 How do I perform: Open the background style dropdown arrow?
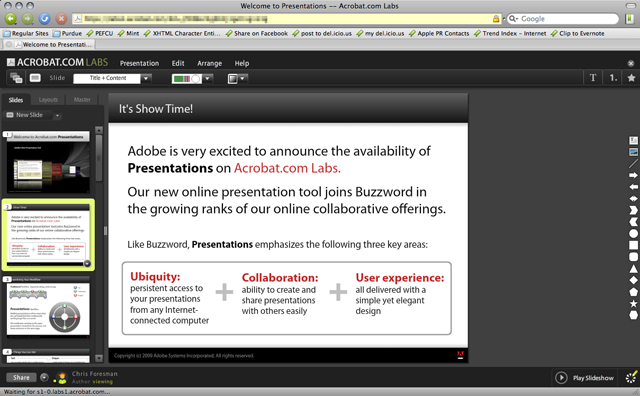tap(243, 78)
